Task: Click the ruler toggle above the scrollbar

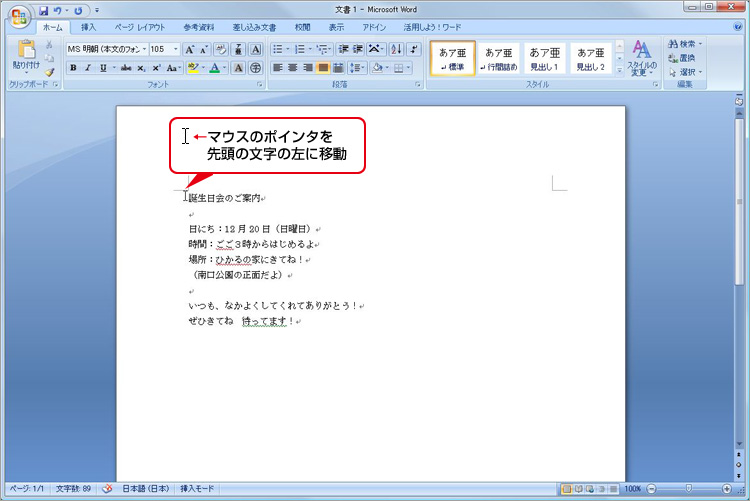Action: tap(739, 100)
